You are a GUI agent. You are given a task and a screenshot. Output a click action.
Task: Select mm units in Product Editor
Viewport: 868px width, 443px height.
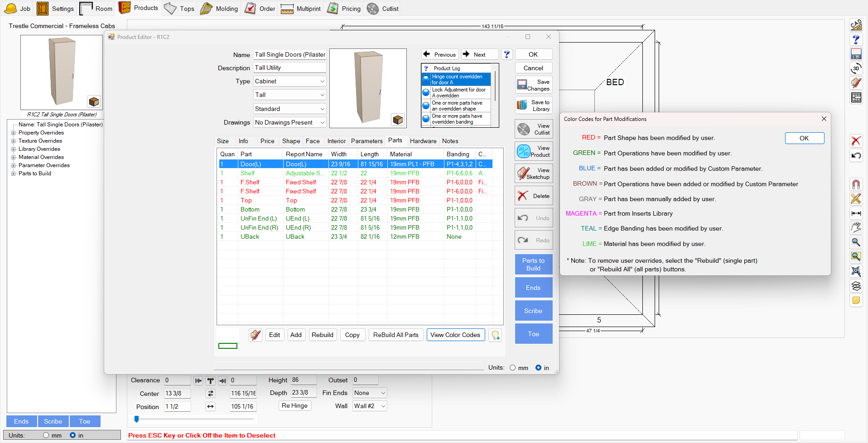[513, 368]
